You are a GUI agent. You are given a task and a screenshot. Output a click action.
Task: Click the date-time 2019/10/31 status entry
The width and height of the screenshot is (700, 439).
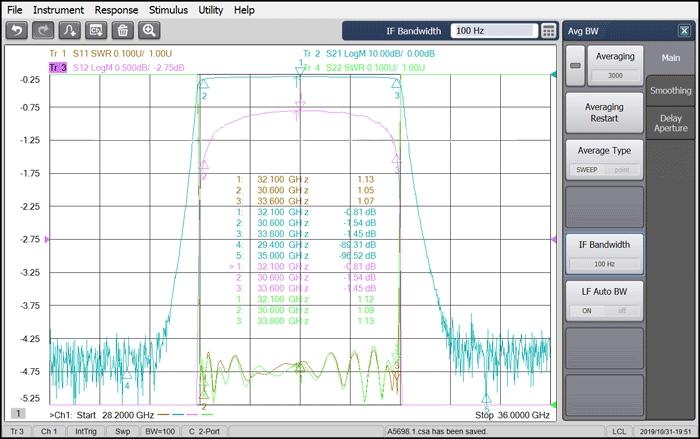[666, 431]
